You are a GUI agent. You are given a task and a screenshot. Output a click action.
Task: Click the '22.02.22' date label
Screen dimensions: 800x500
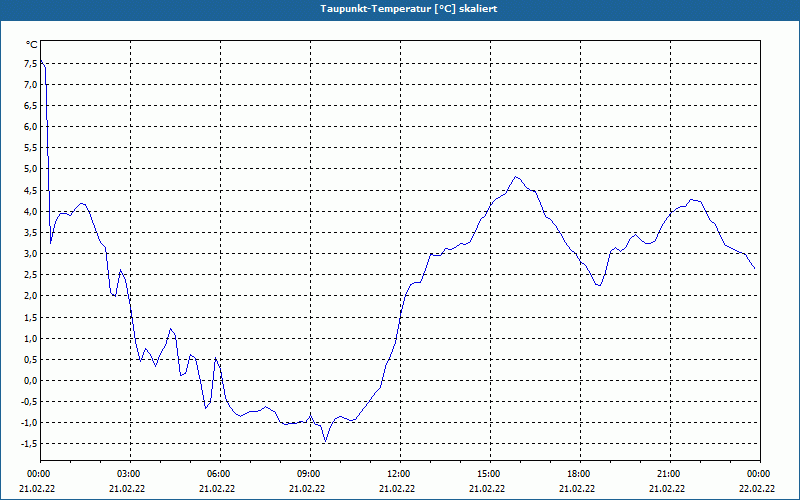757,489
